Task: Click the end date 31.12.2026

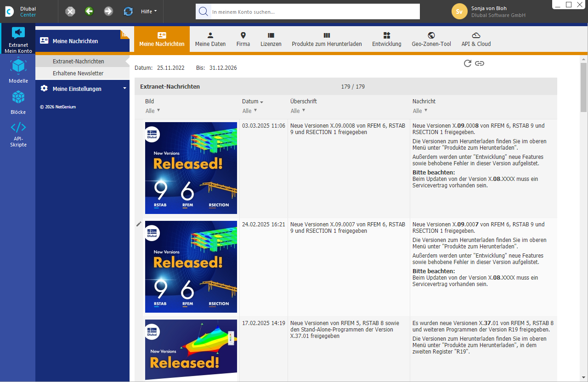Action: click(223, 68)
